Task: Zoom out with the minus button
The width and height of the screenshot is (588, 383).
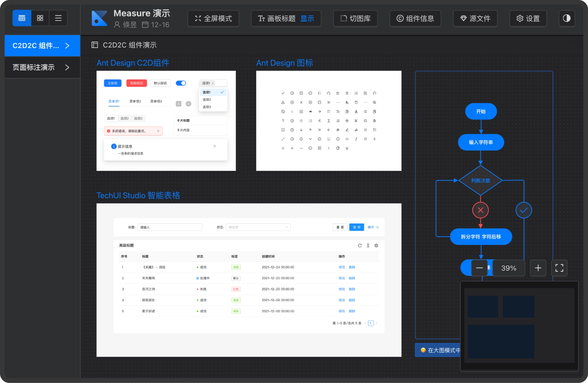Action: (479, 268)
